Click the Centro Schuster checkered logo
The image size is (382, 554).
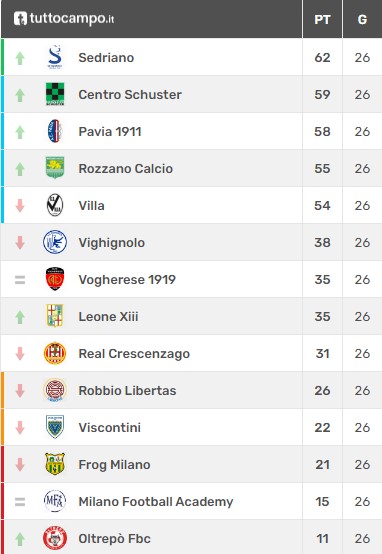pyautogui.click(x=55, y=94)
